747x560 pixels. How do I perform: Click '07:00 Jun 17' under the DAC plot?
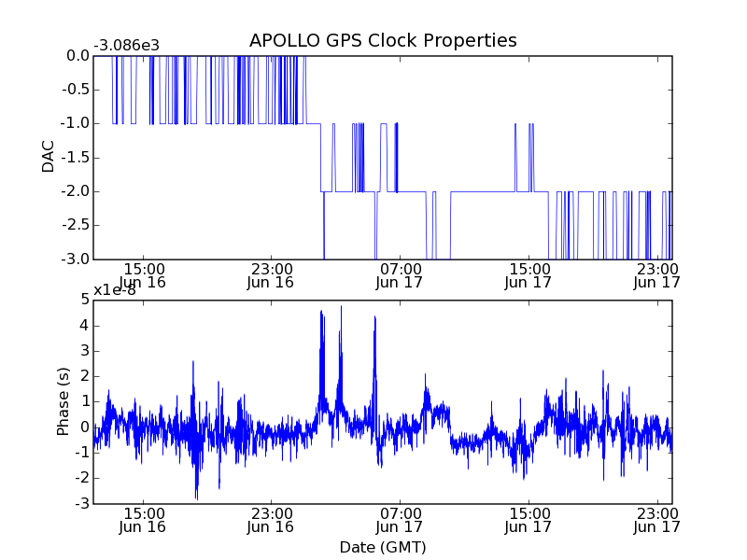400,275
